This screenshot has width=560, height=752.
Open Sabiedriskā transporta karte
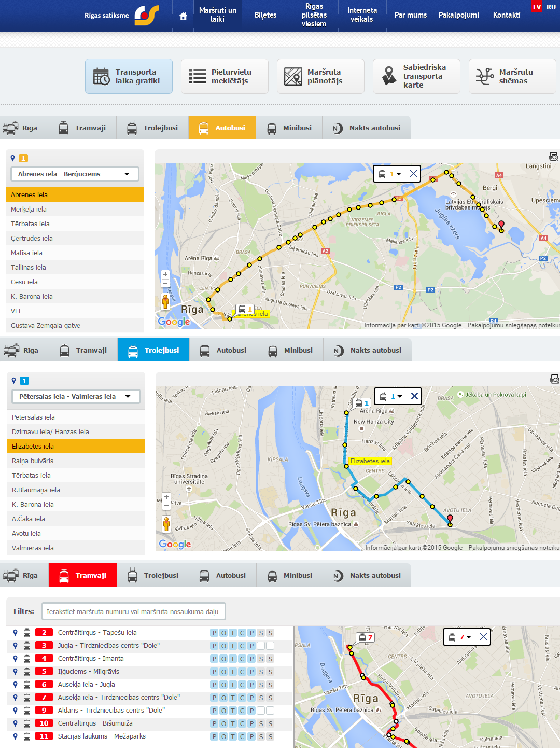coord(416,76)
